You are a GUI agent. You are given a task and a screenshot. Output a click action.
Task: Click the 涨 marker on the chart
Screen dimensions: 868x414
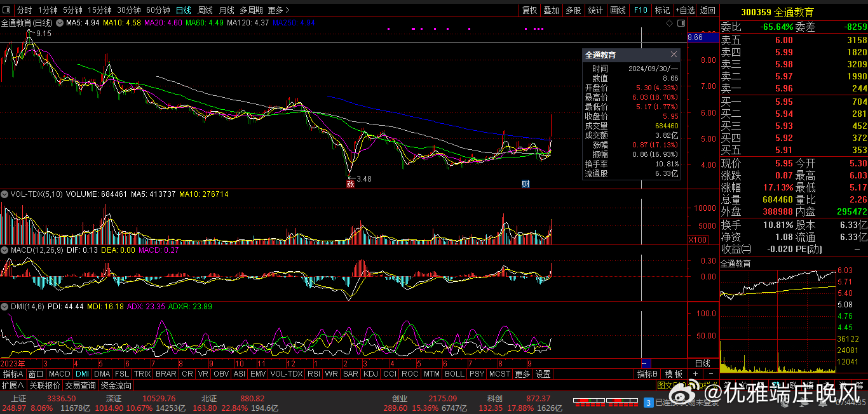click(x=349, y=184)
